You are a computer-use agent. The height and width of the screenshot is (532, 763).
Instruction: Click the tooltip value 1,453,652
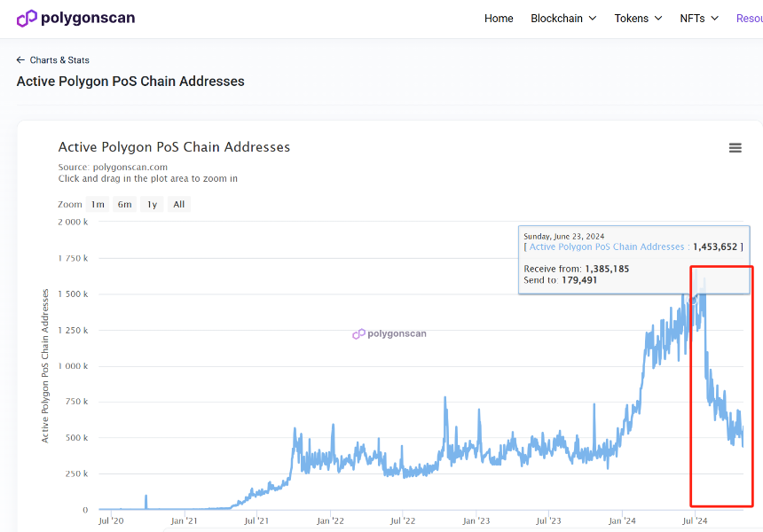[x=715, y=246]
